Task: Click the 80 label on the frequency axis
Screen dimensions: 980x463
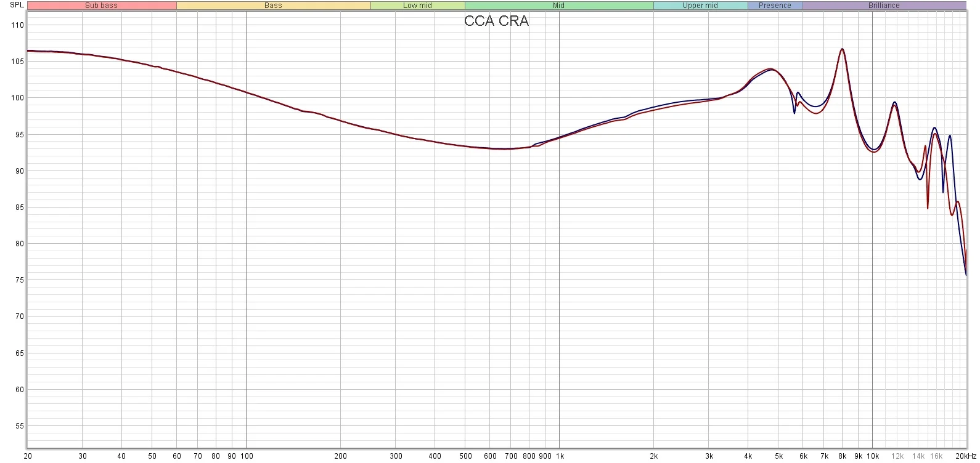Action: click(216, 456)
